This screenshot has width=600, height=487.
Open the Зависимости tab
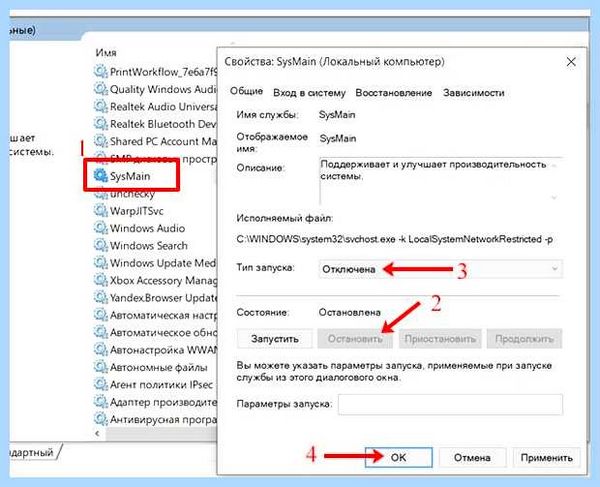474,93
